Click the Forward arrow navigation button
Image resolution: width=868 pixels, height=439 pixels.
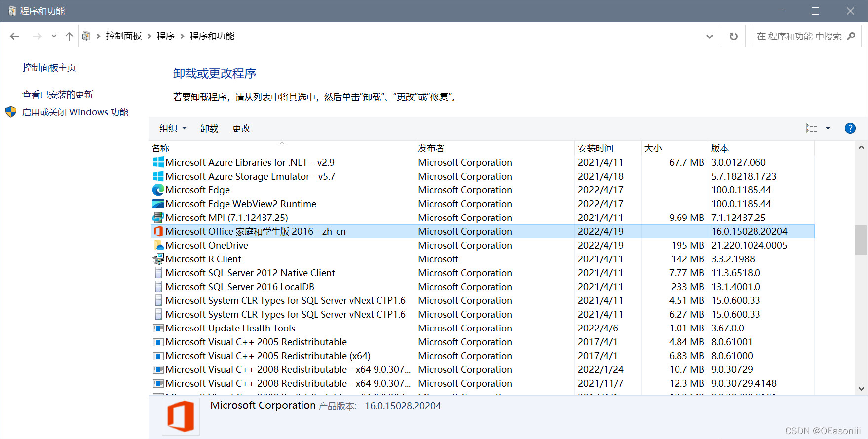pos(37,36)
